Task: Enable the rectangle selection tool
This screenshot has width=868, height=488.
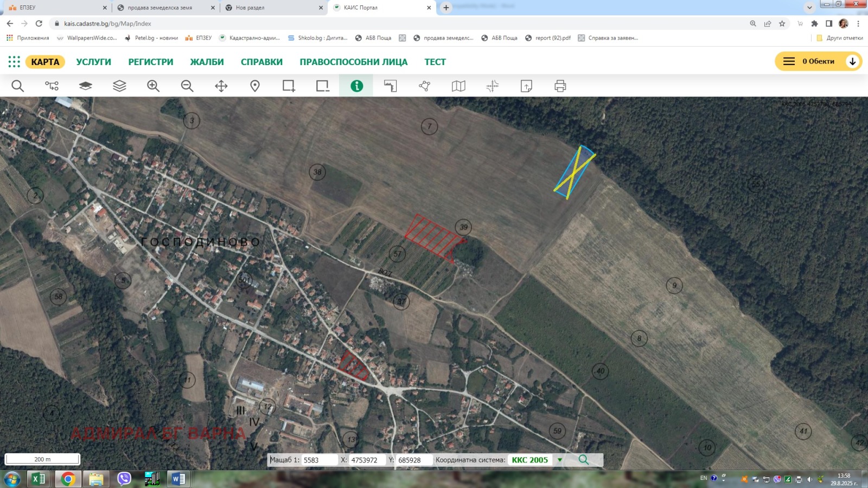Action: (289, 85)
